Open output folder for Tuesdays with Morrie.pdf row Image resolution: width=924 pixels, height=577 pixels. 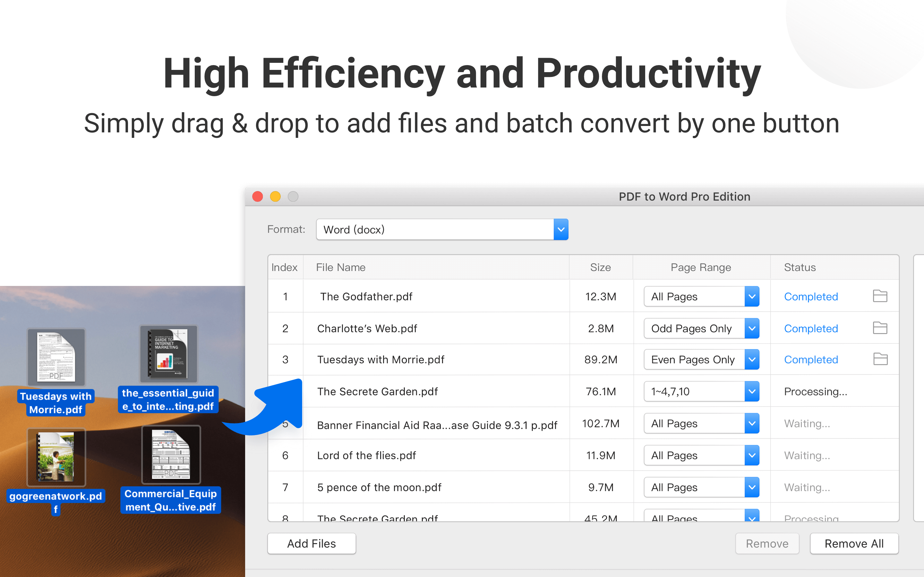coord(880,359)
